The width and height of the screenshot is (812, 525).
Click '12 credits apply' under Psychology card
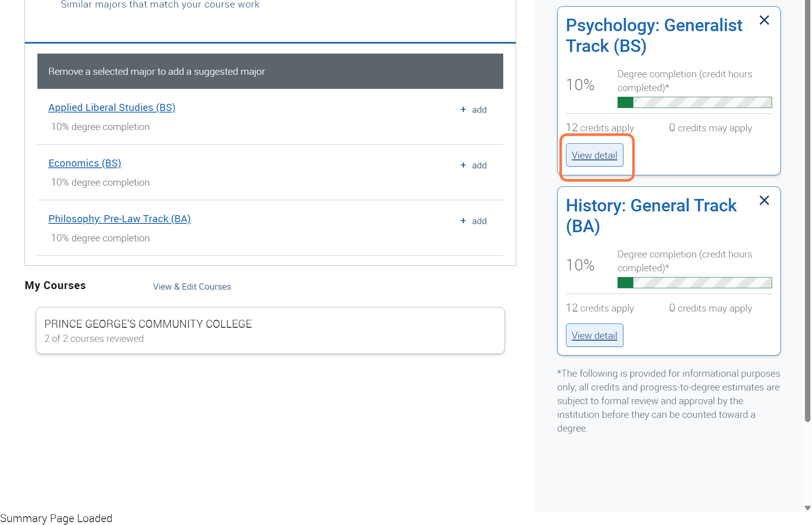(x=600, y=128)
